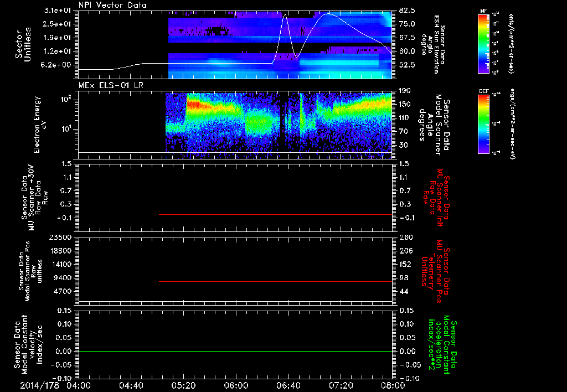Screen dimensions: 567x392
Task: Click the '06:40' time axis label
Action: (x=288, y=385)
